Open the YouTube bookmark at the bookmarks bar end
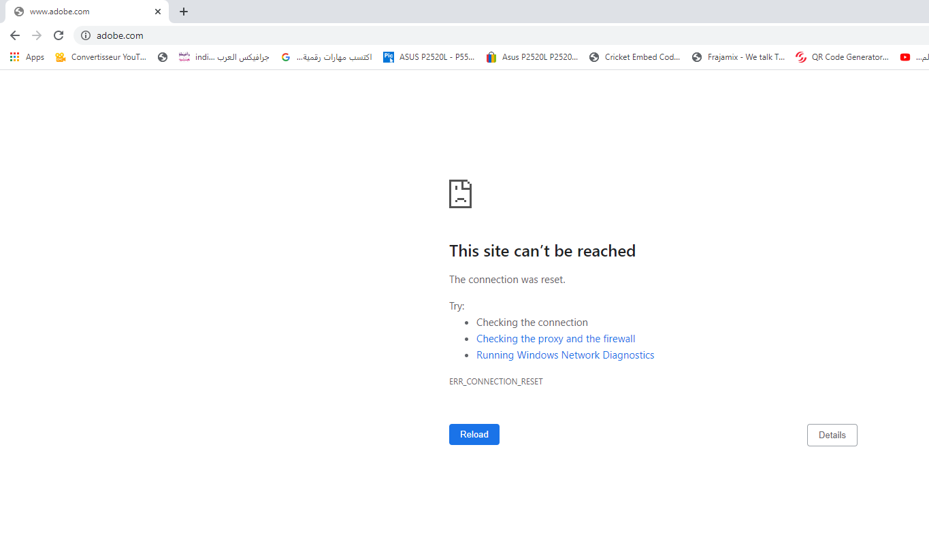 pyautogui.click(x=905, y=56)
